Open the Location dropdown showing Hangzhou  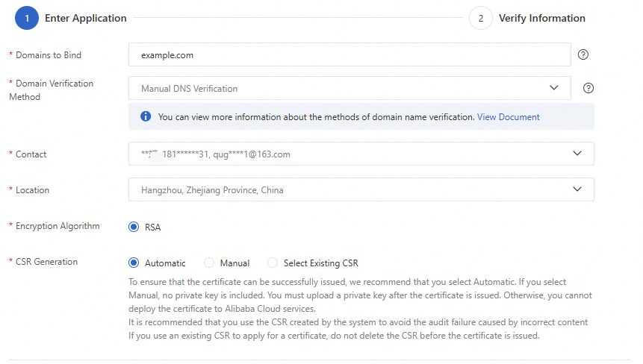pos(361,189)
